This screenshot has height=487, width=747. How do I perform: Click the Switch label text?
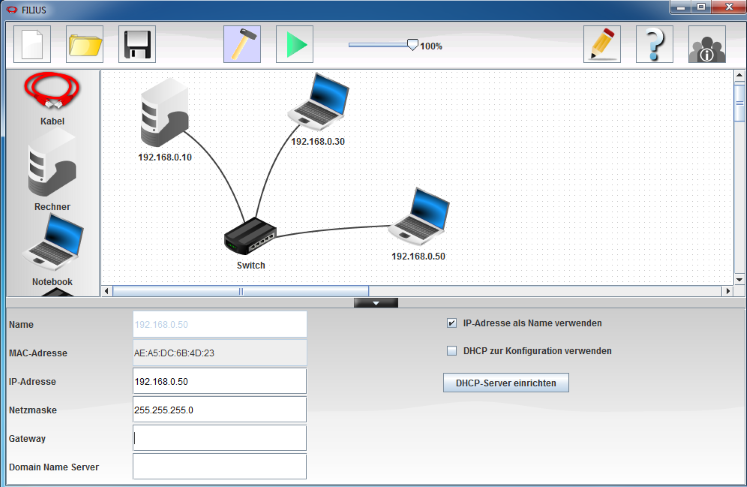click(x=251, y=265)
